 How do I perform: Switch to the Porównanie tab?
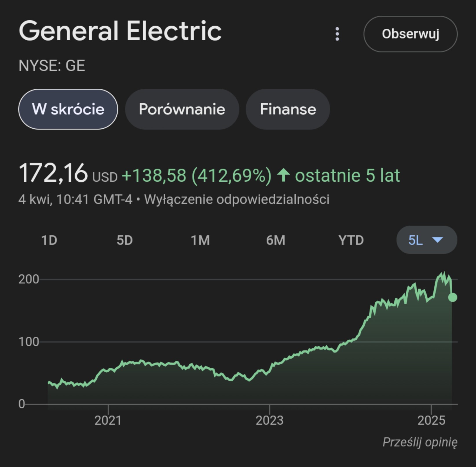tap(182, 109)
